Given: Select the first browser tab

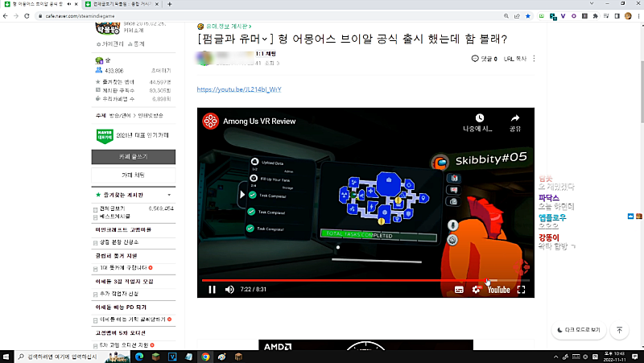Looking at the screenshot, I should (x=39, y=4).
